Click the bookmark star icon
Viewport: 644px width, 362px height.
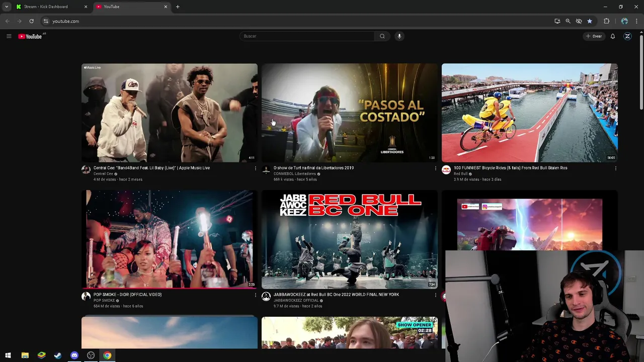(x=590, y=21)
